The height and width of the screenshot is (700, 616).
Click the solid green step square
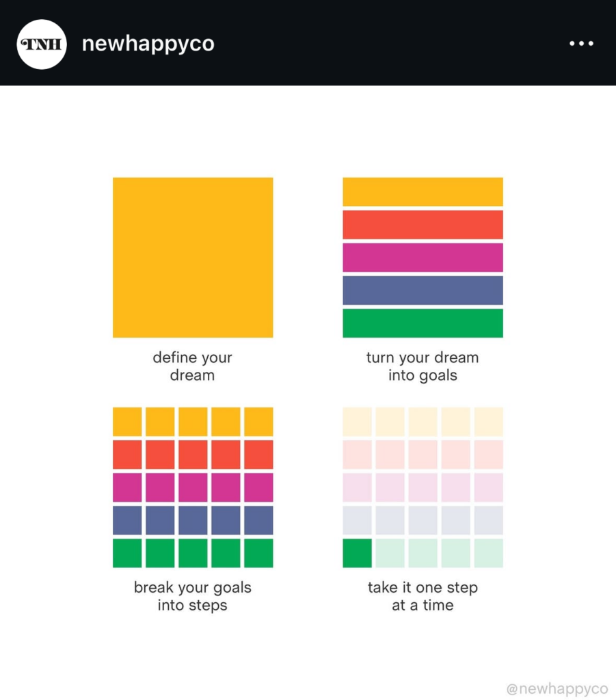[x=357, y=553]
